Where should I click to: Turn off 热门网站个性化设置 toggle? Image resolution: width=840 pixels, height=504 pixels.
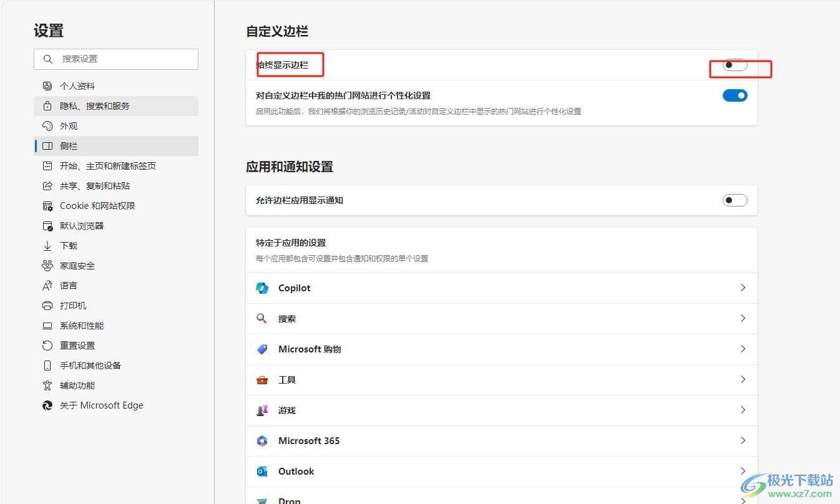click(735, 95)
